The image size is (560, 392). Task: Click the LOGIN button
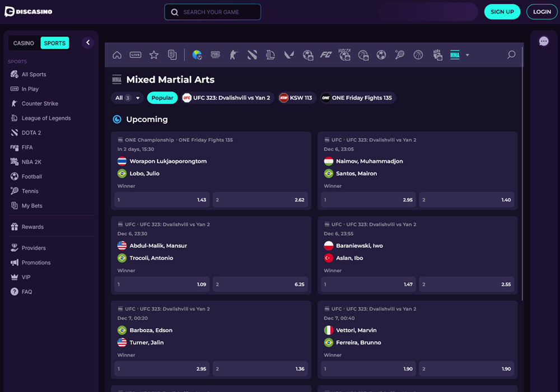point(542,12)
